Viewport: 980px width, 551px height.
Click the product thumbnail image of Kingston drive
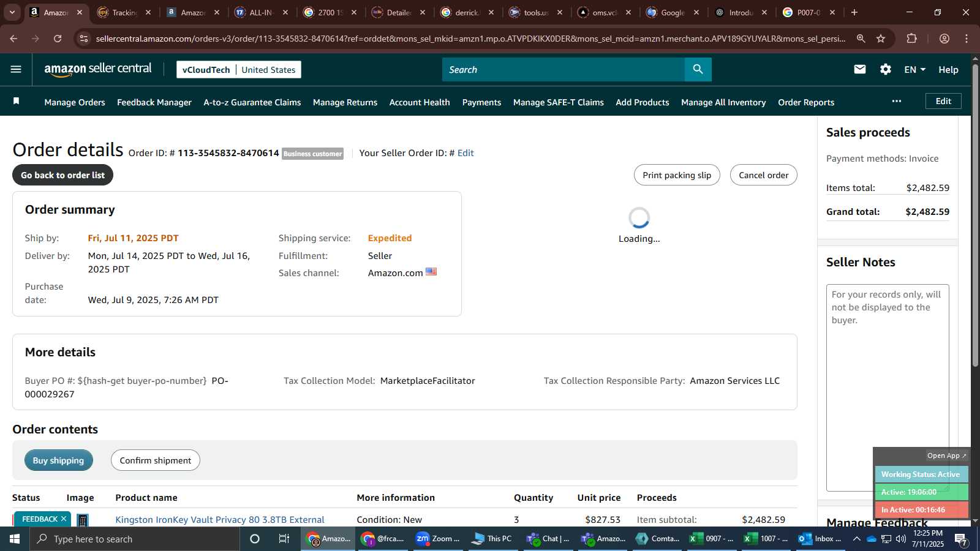tap(83, 520)
